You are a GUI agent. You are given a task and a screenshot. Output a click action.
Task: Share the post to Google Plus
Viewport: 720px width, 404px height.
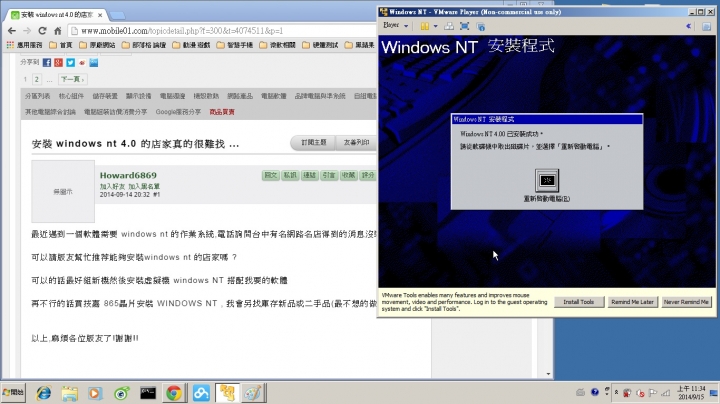point(58,62)
